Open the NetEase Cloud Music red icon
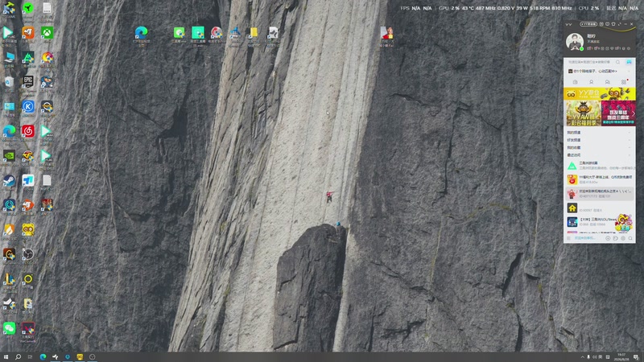The width and height of the screenshot is (644, 362). (x=28, y=131)
